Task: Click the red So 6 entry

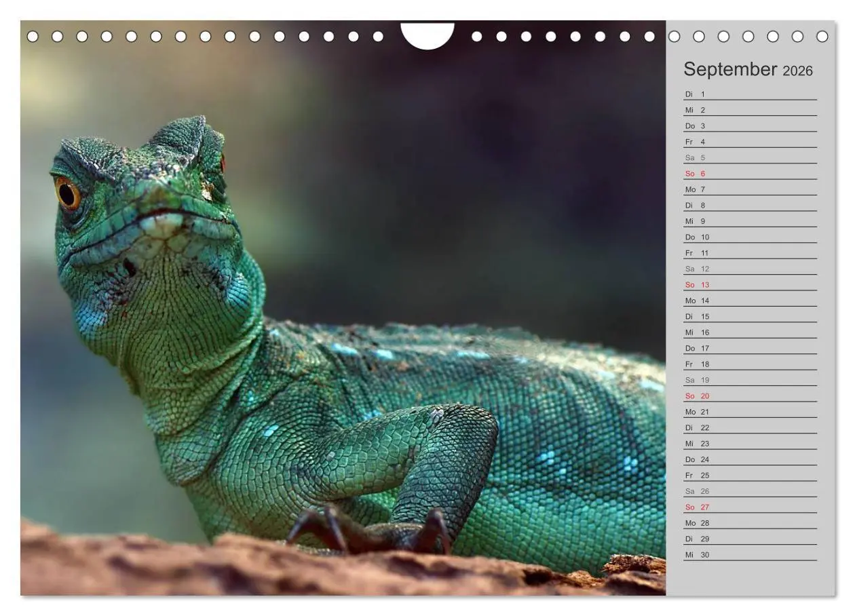Action: tap(750, 174)
